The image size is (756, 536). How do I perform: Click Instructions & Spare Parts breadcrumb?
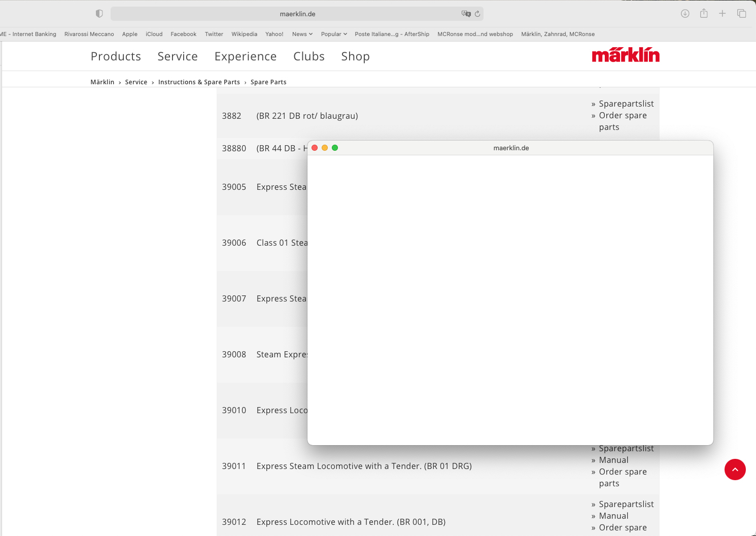click(199, 82)
